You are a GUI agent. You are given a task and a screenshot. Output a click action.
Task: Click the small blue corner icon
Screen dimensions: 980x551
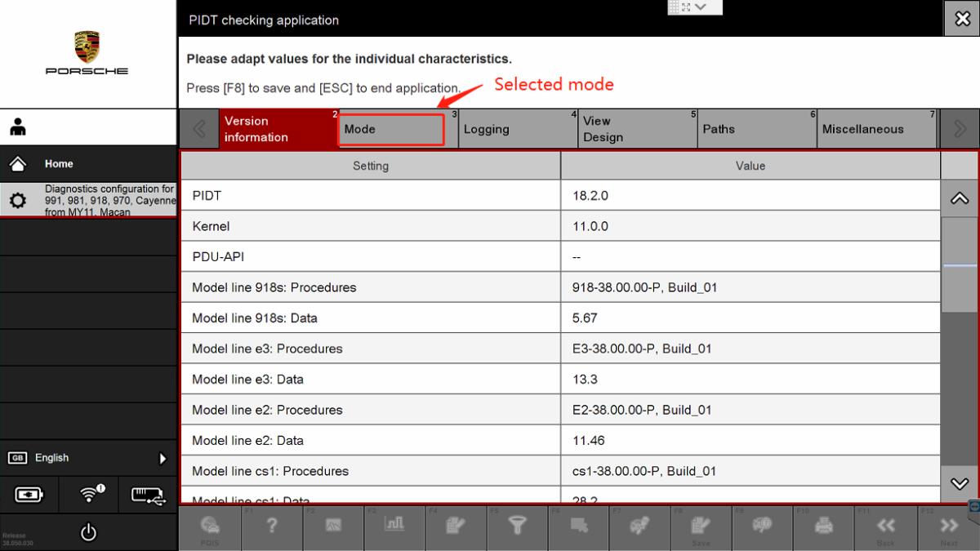coord(973,508)
